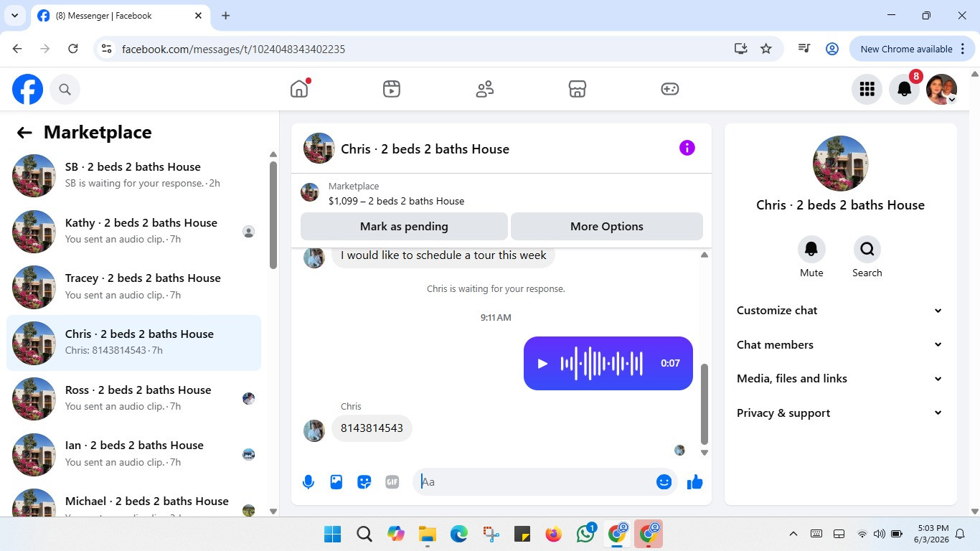Open the emoji picker in message box

(664, 482)
